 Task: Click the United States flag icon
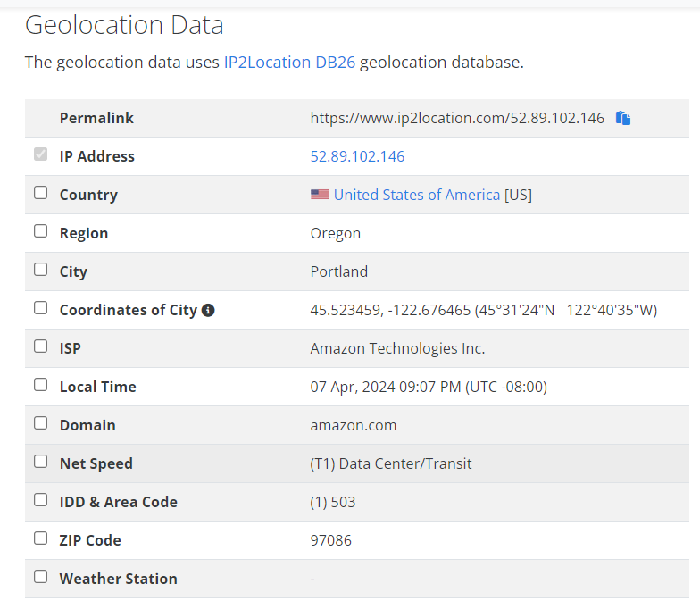320,195
